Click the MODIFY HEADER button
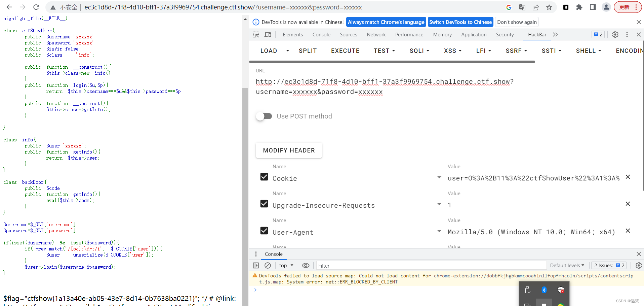 click(289, 150)
